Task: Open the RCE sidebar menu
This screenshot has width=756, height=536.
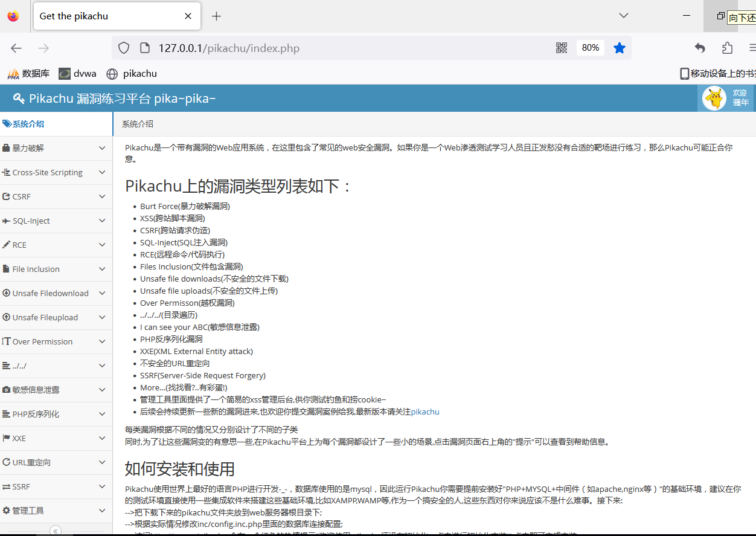Action: coord(56,245)
